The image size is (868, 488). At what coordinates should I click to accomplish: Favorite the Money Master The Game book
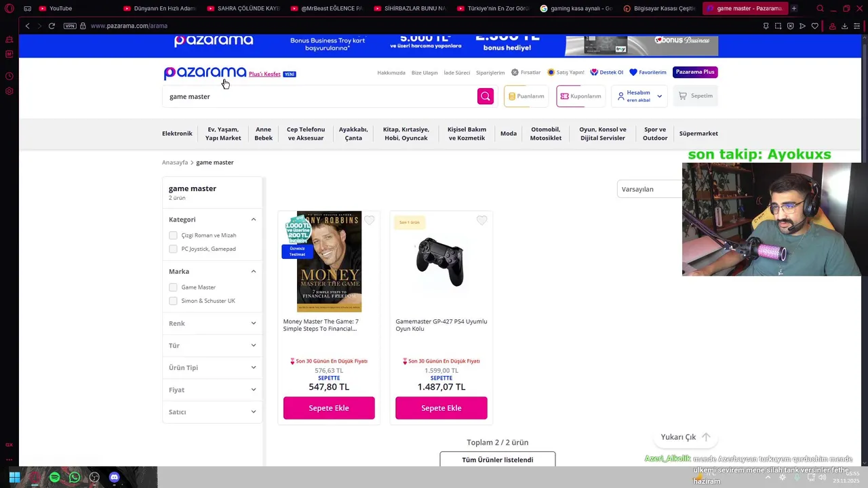[369, 220]
